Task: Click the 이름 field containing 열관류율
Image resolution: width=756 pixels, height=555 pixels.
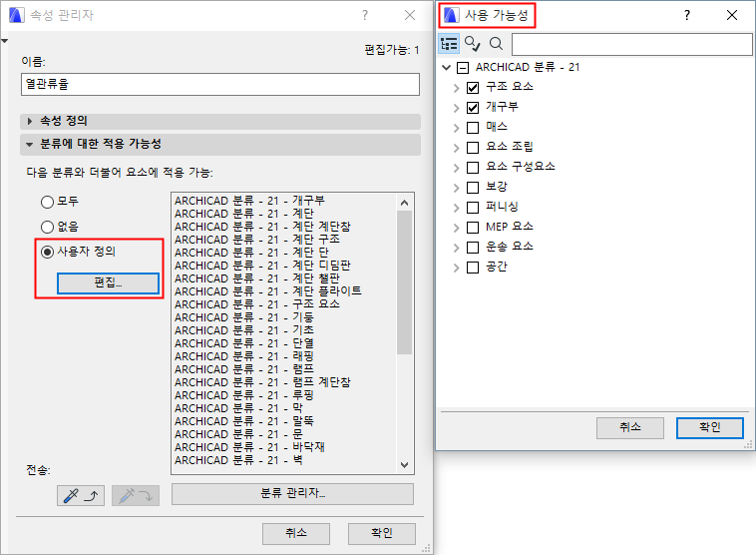Action: pyautogui.click(x=220, y=85)
